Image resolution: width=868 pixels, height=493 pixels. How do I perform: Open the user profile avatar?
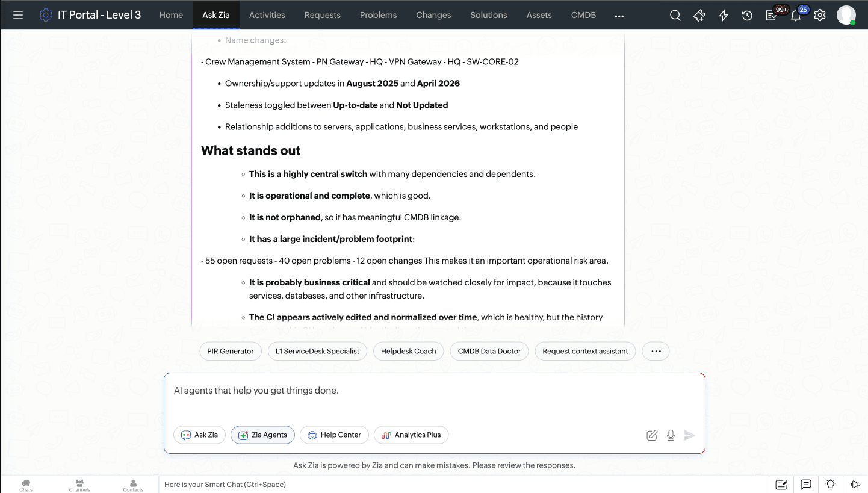(x=846, y=15)
